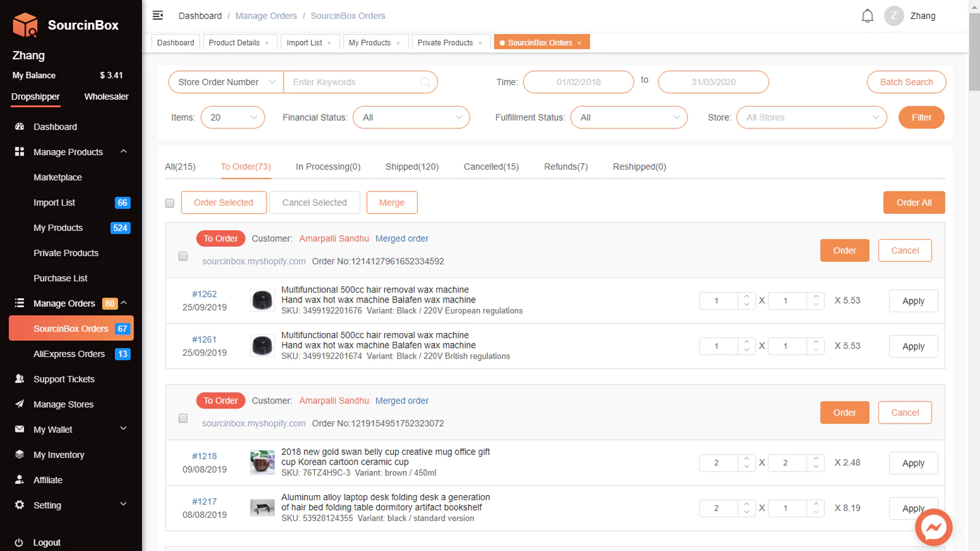The height and width of the screenshot is (551, 980).
Task: Click the SourcinBox logo icon
Action: click(x=26, y=25)
